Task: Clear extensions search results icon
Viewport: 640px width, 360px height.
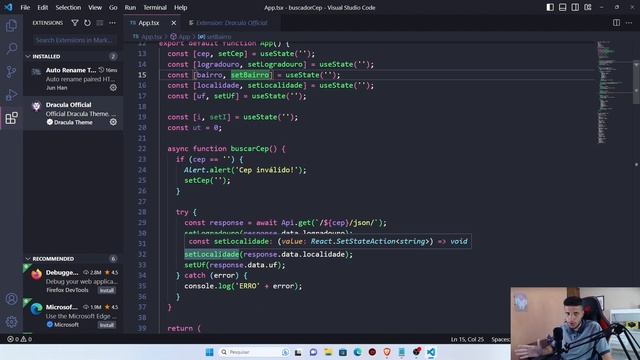Action: pyautogui.click(x=100, y=23)
